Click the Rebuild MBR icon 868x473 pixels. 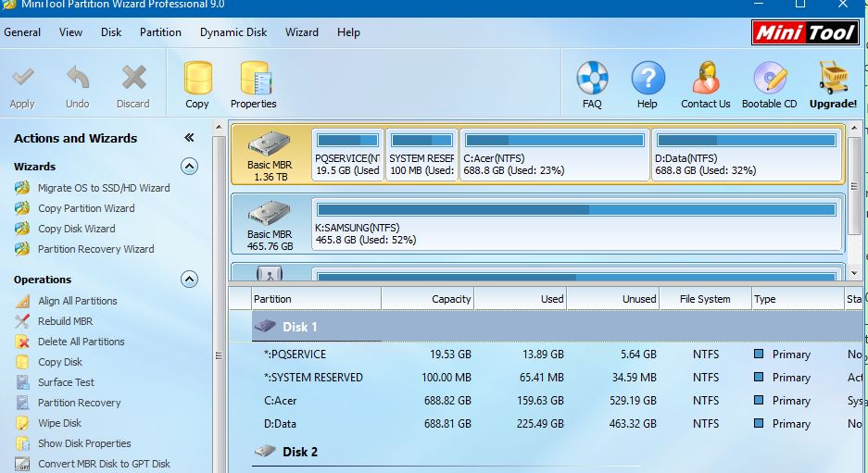22,321
